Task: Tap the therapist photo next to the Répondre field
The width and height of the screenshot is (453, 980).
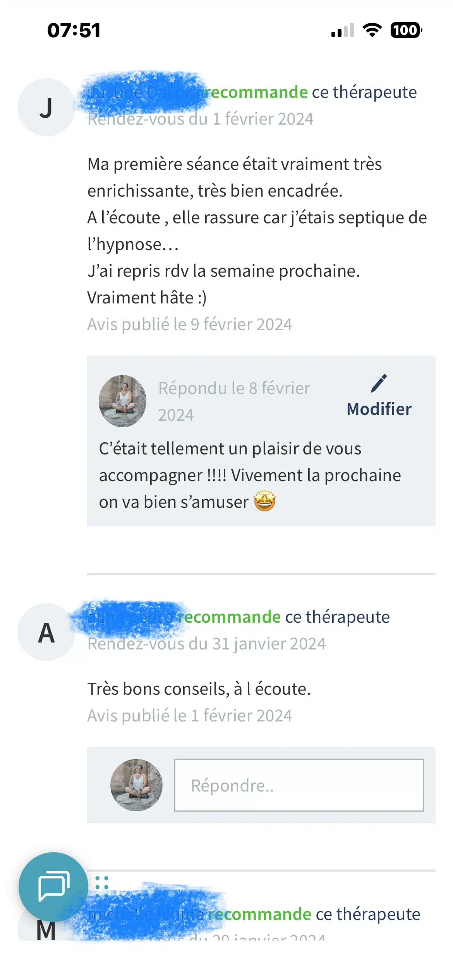Action: click(136, 785)
